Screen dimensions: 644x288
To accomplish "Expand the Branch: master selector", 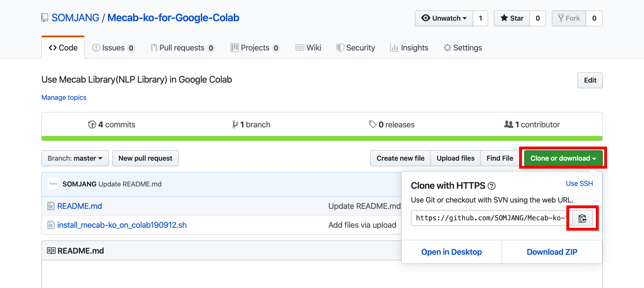I will (x=75, y=158).
